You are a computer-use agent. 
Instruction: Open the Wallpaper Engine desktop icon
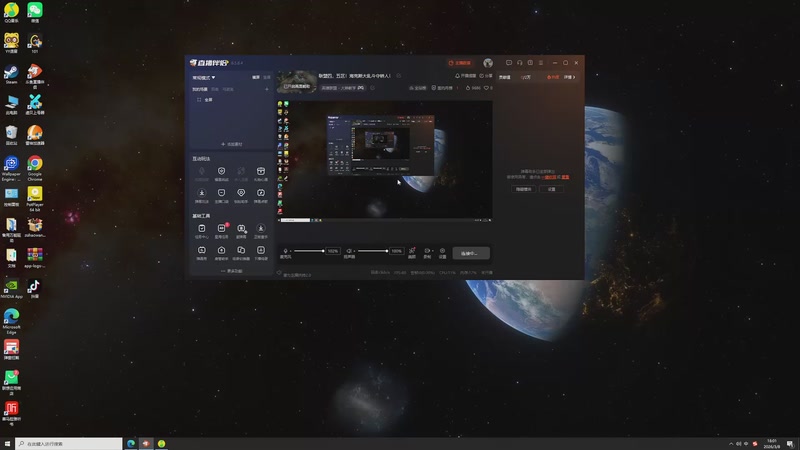point(11,168)
